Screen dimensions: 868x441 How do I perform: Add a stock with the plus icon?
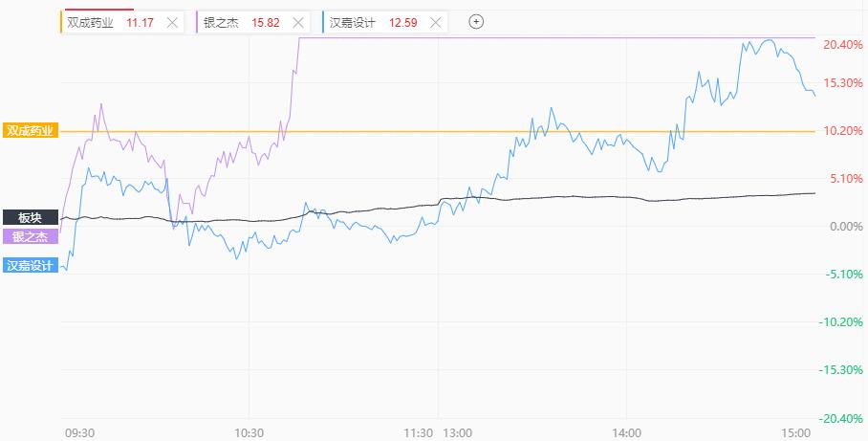pos(476,22)
